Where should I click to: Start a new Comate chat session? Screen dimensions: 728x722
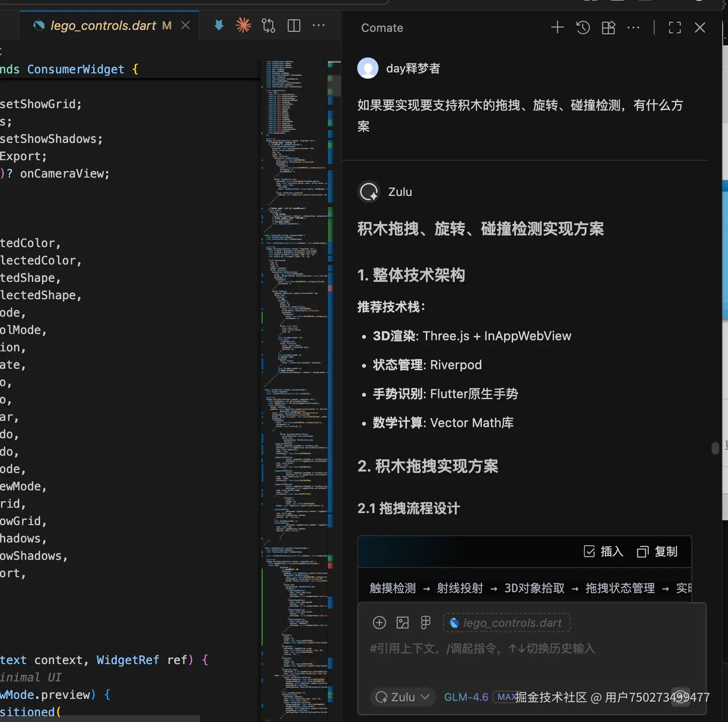[557, 28]
